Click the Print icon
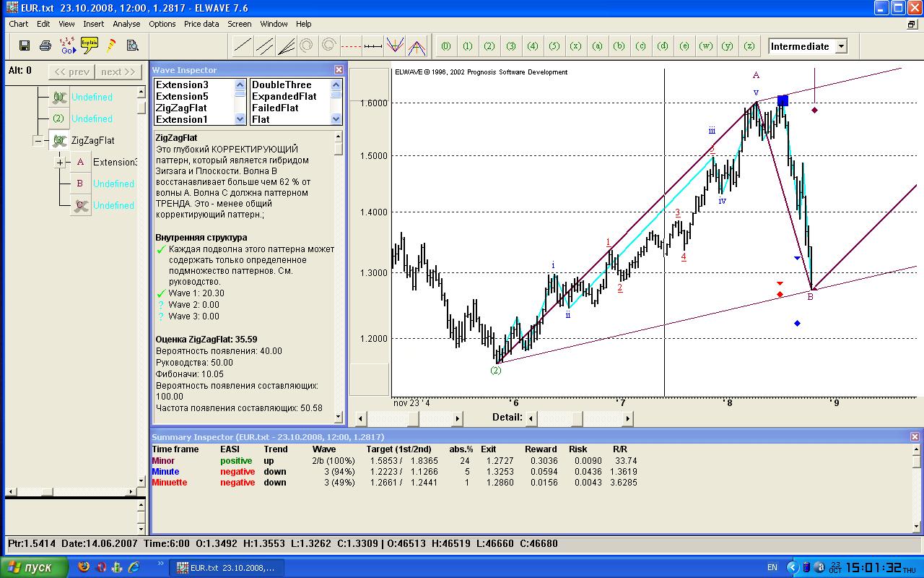This screenshot has width=924, height=578. [45, 46]
